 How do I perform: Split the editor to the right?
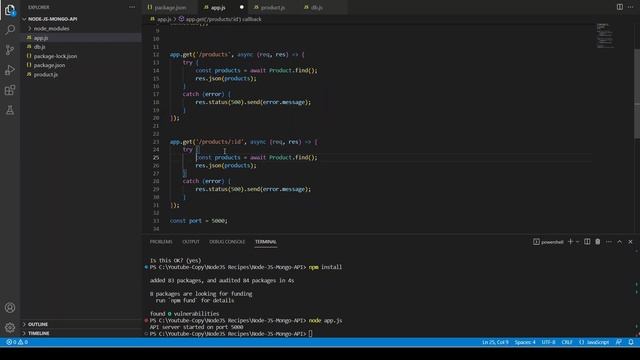click(x=620, y=7)
